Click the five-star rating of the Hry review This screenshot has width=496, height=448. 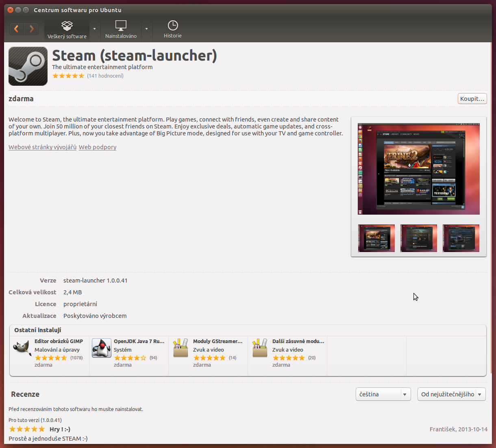[27, 429]
